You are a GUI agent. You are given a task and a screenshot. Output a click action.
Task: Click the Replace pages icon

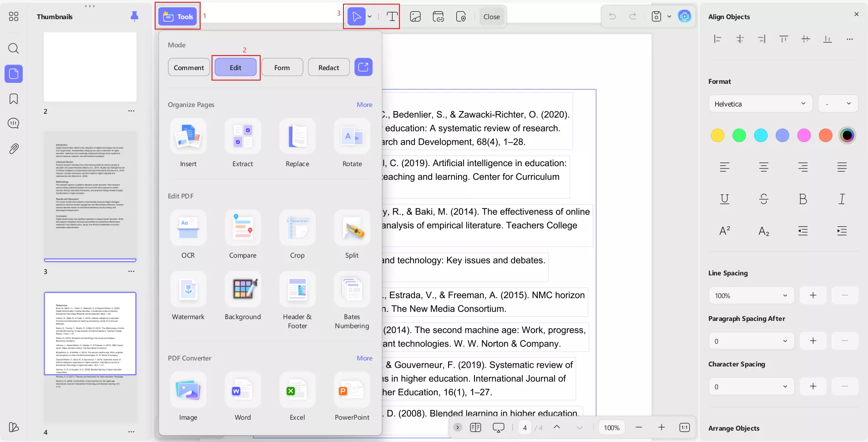click(298, 136)
